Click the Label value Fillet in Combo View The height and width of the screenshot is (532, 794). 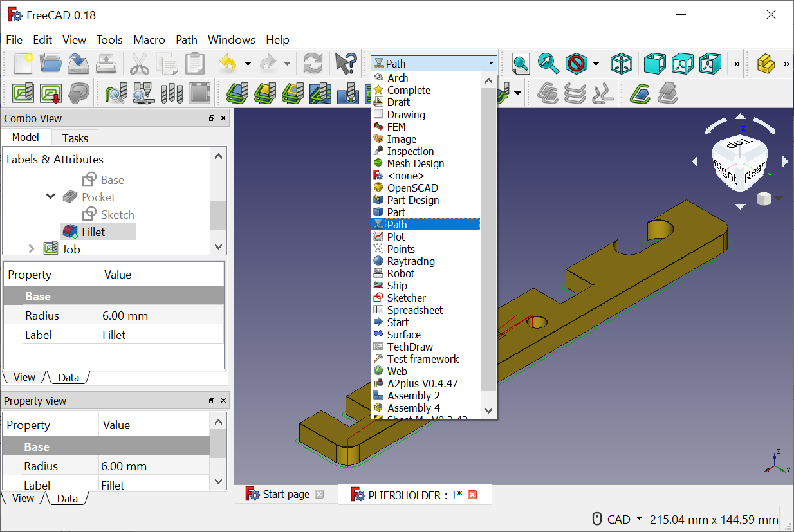[162, 335]
